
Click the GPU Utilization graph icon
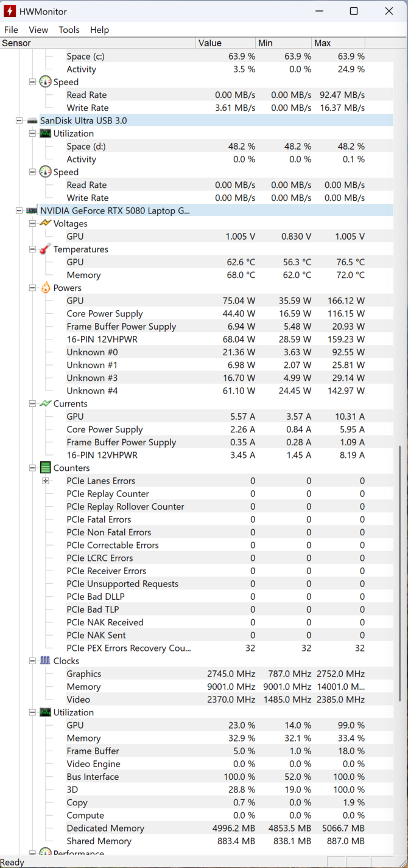click(x=45, y=712)
